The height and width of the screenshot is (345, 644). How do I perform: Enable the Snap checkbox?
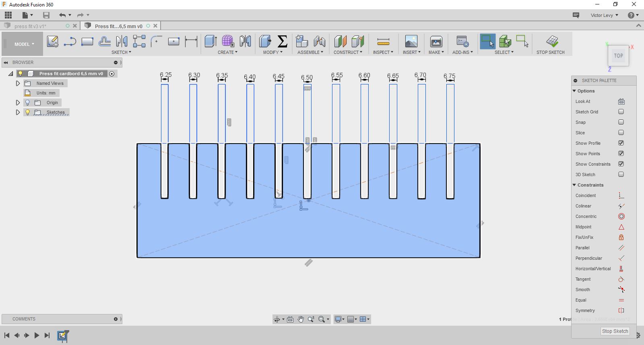[x=621, y=122]
